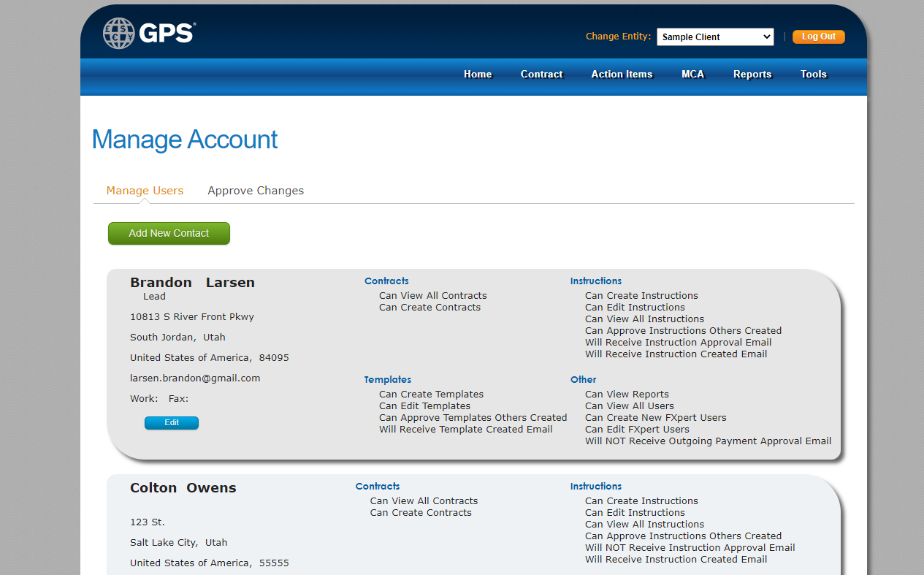The width and height of the screenshot is (924, 575).
Task: Click Will Receive Template Created Email
Action: (465, 430)
